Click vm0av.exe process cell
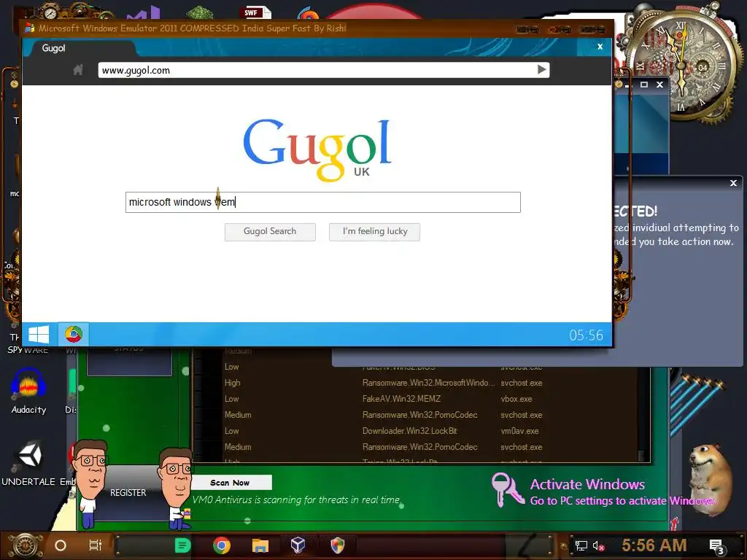The height and width of the screenshot is (560, 747). click(519, 431)
